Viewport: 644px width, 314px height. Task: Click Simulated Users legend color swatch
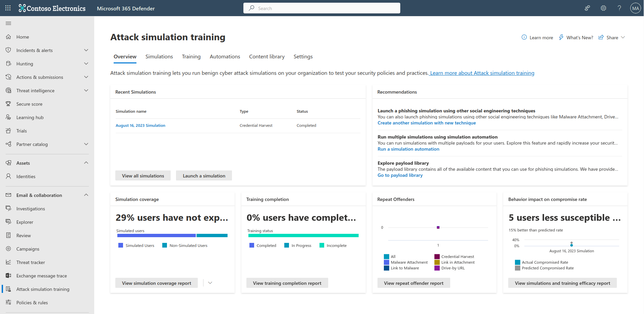coord(121,246)
